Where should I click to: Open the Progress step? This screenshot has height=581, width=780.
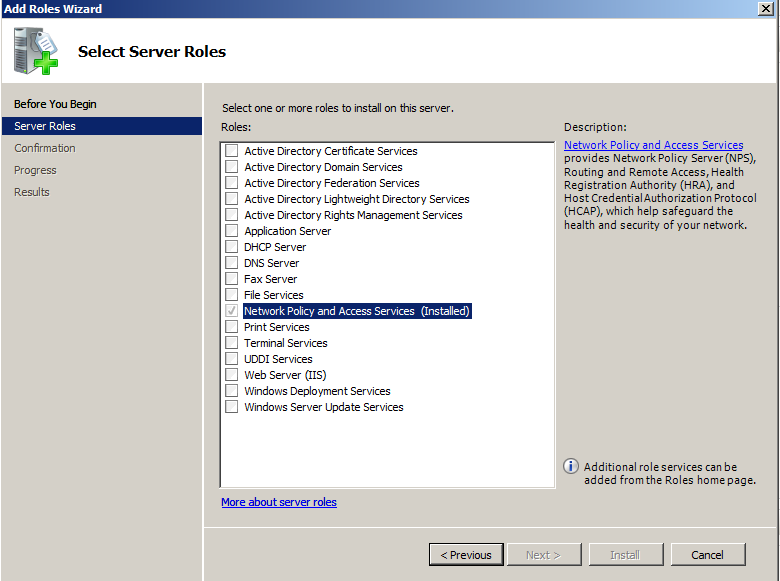[35, 170]
